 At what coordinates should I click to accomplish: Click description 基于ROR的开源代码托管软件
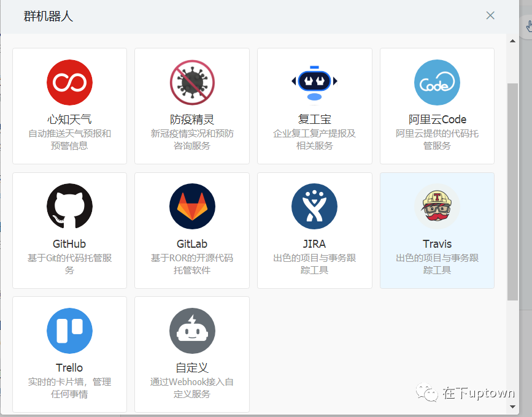coord(192,264)
